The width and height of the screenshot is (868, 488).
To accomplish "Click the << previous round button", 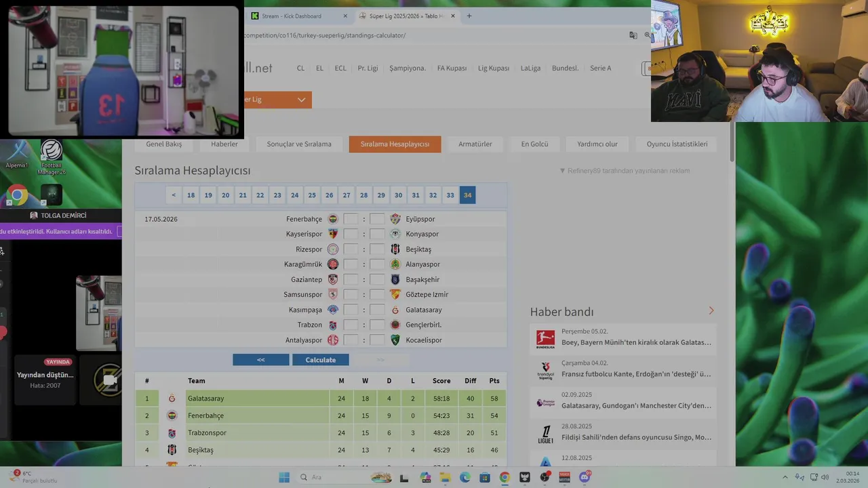I will pyautogui.click(x=261, y=360).
